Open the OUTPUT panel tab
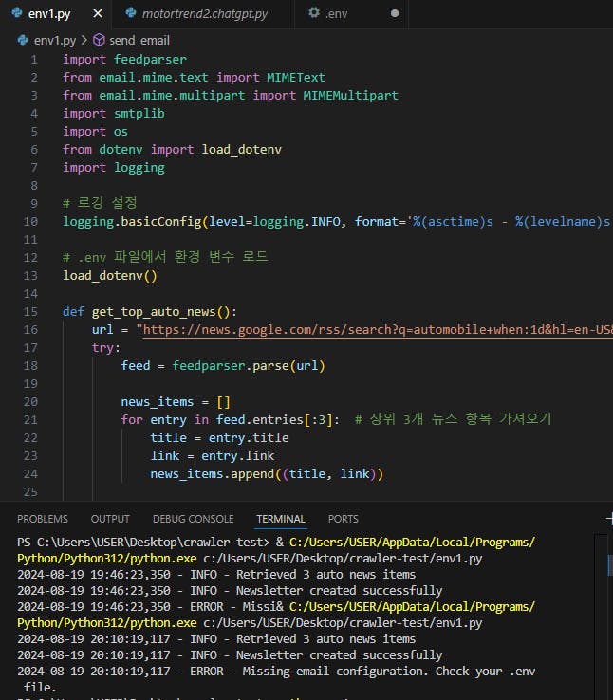613x700 pixels. click(x=110, y=519)
